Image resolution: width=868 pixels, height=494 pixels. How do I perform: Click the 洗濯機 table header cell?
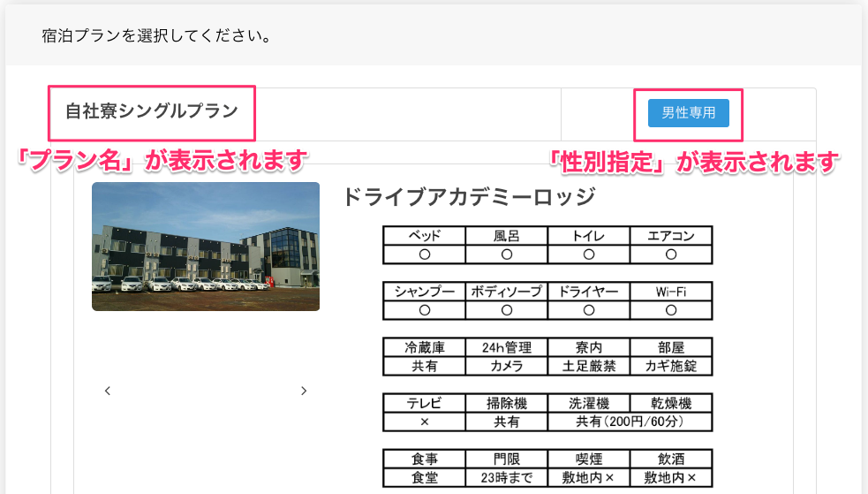588,403
